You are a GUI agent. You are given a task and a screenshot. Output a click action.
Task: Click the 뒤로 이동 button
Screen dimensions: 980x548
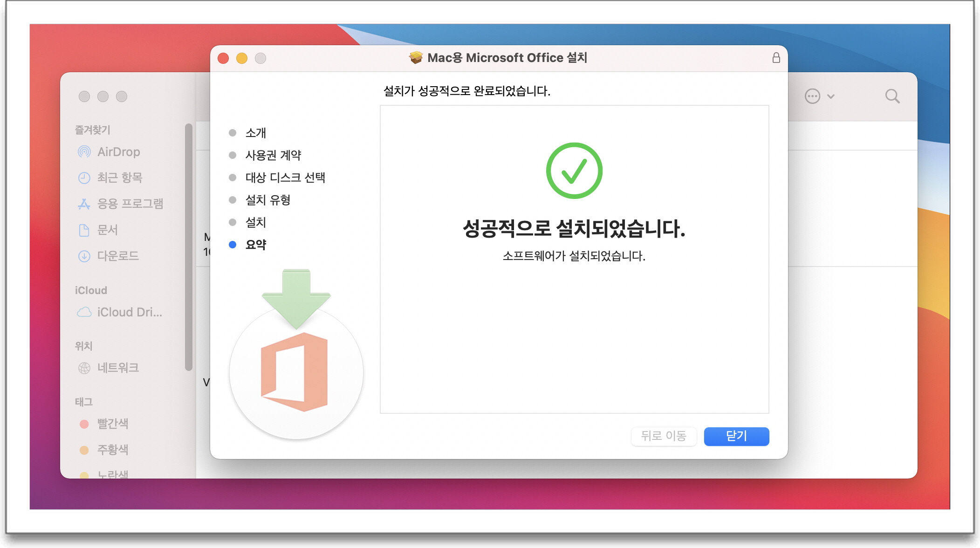click(x=664, y=436)
